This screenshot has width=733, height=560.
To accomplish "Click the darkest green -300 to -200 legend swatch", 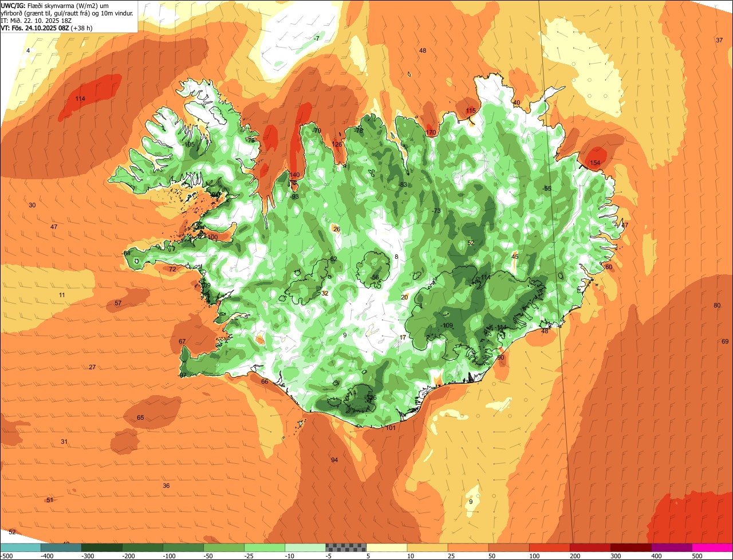I will click(102, 547).
